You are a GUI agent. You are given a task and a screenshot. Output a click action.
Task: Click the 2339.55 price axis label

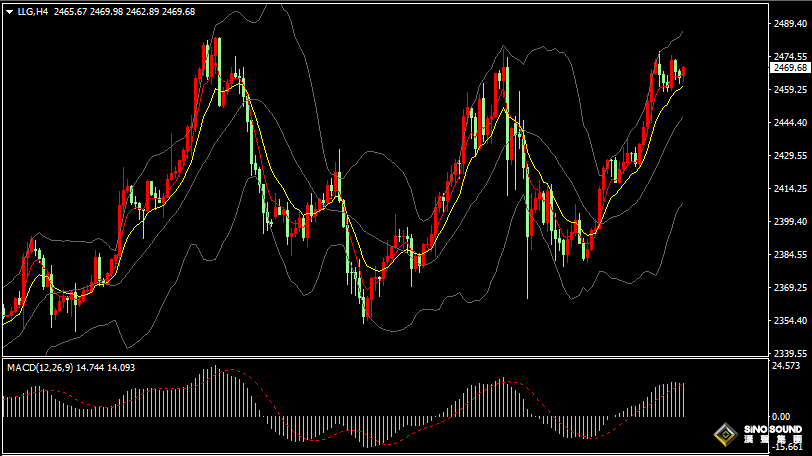coord(790,353)
